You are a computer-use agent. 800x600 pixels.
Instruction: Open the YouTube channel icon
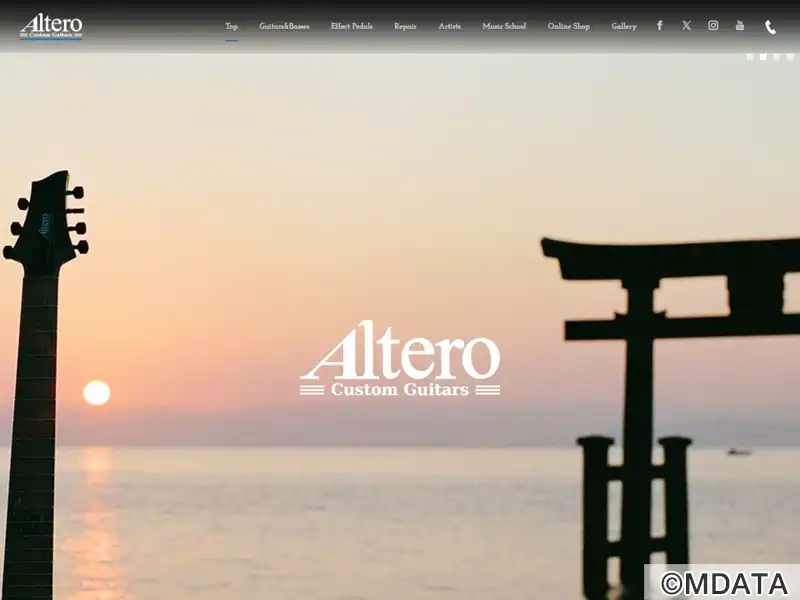pos(740,26)
